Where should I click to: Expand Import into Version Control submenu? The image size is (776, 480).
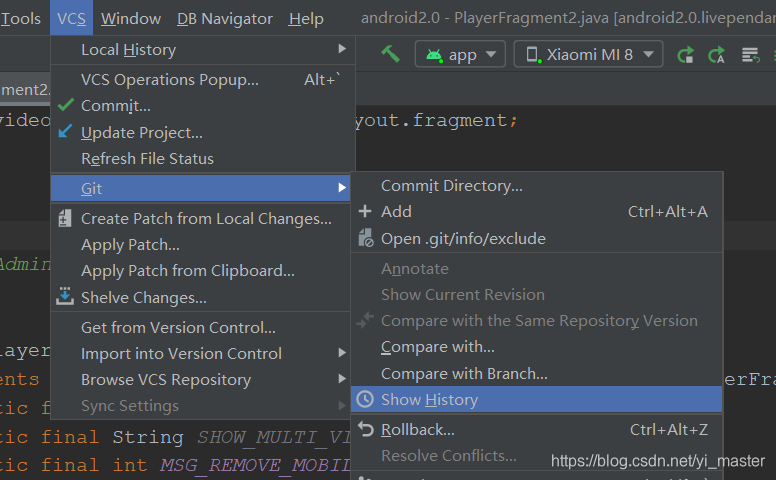pyautogui.click(x=200, y=353)
